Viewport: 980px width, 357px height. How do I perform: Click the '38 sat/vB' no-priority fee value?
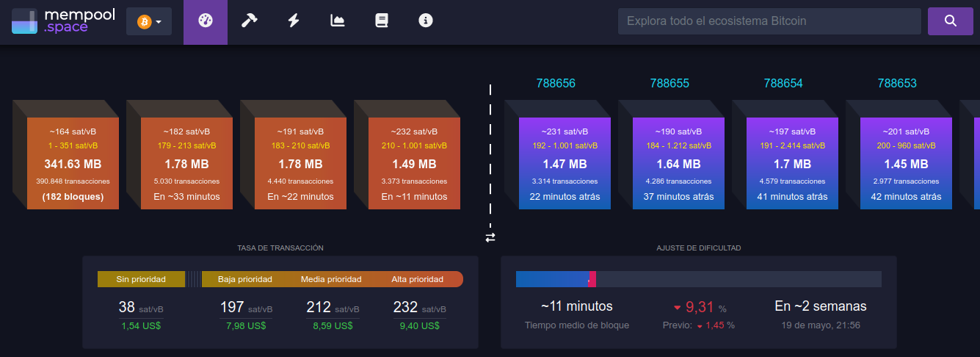141,308
